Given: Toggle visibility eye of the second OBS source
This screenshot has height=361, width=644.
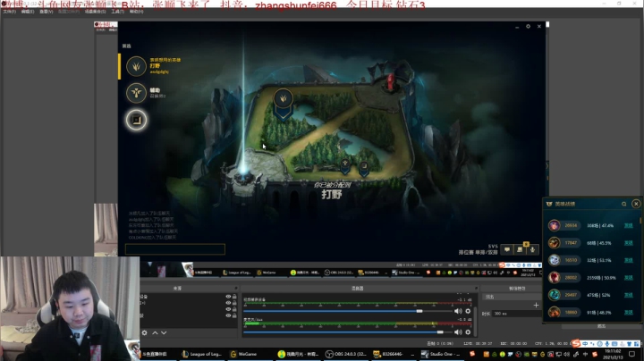Looking at the screenshot, I should [x=228, y=303].
